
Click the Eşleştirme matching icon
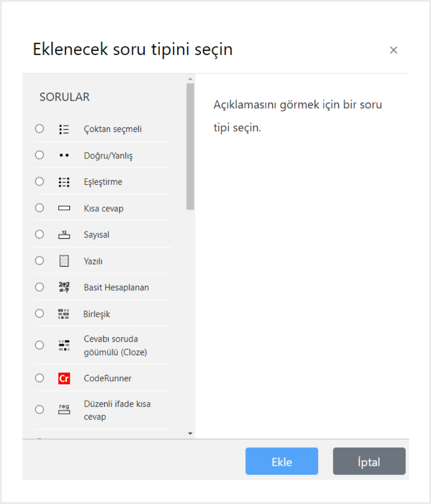pyautogui.click(x=64, y=182)
